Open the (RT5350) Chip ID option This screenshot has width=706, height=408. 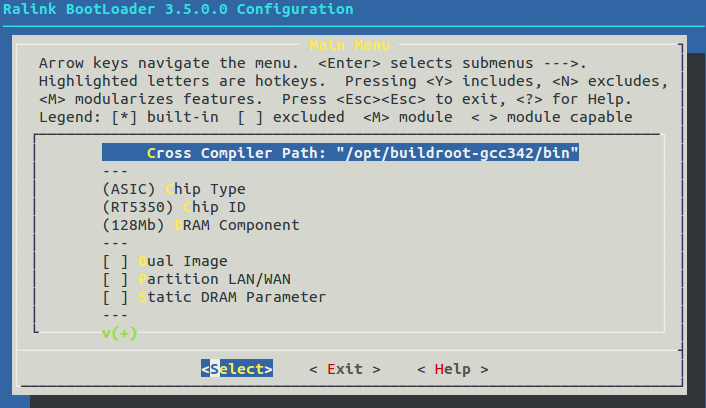pos(174,207)
